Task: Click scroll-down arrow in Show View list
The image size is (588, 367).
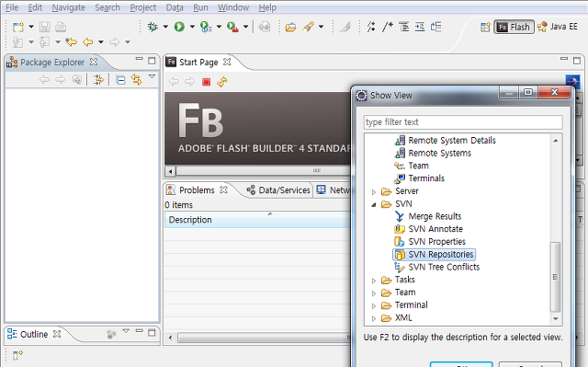Action: (555, 318)
